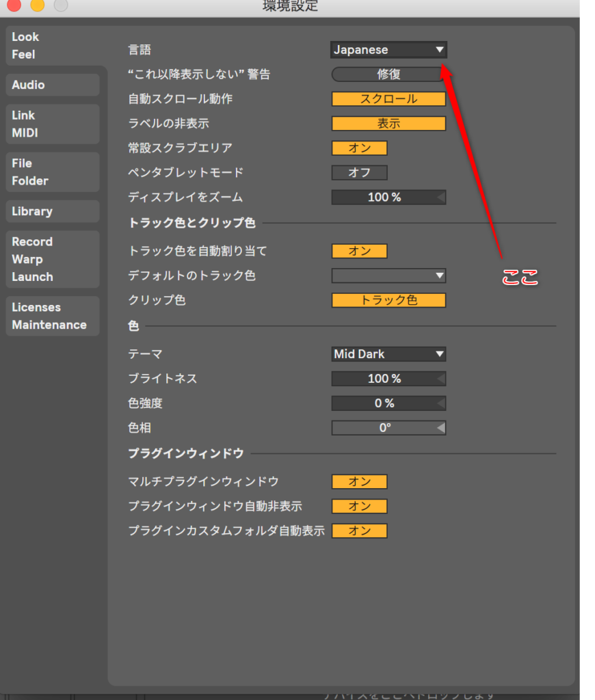595x700 pixels.
Task: Enable ペンタブレットモード toggle
Action: point(360,173)
